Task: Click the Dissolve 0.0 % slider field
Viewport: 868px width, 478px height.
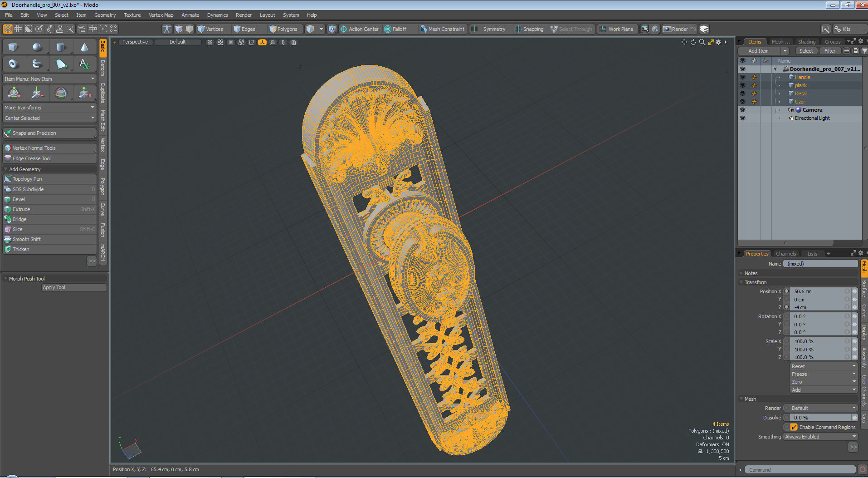Action: [x=820, y=418]
